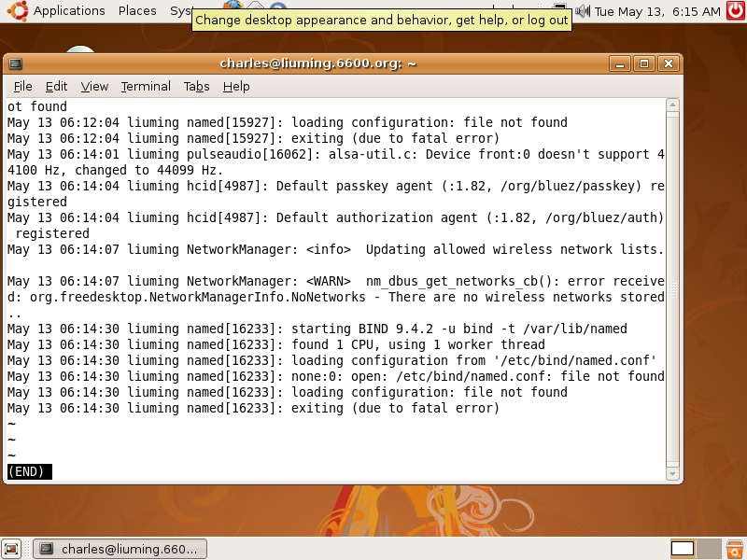
Task: Click the terminal scrollbar up arrow
Action: 672,105
